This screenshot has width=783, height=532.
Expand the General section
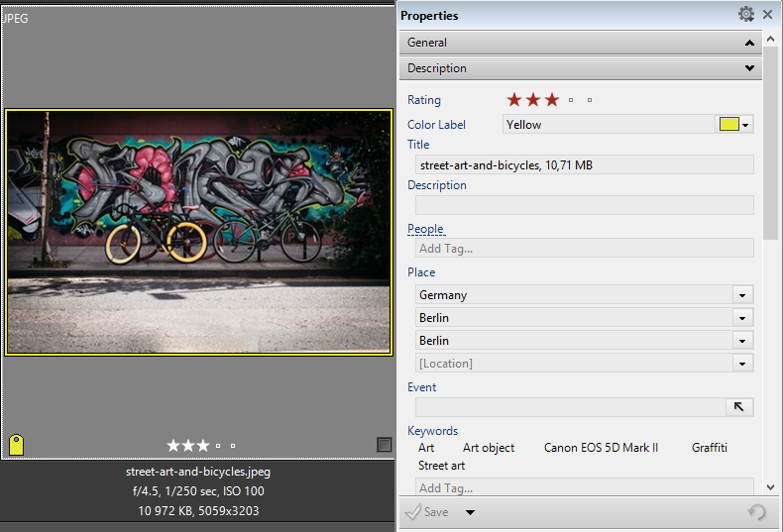coord(581,43)
